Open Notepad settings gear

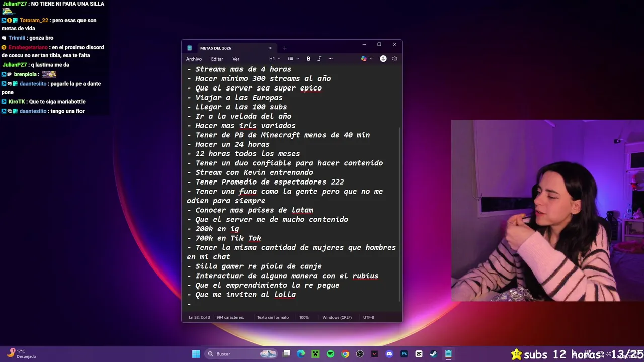[x=394, y=59]
